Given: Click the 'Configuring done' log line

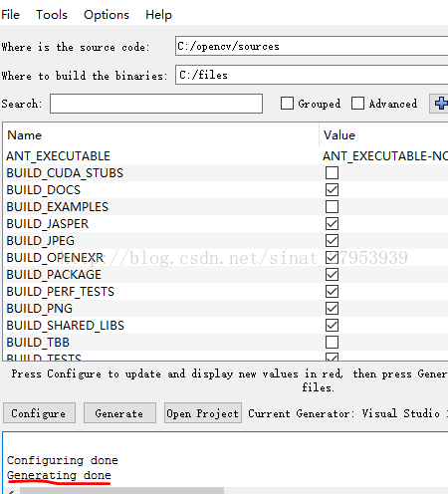Looking at the screenshot, I should coord(63,460).
